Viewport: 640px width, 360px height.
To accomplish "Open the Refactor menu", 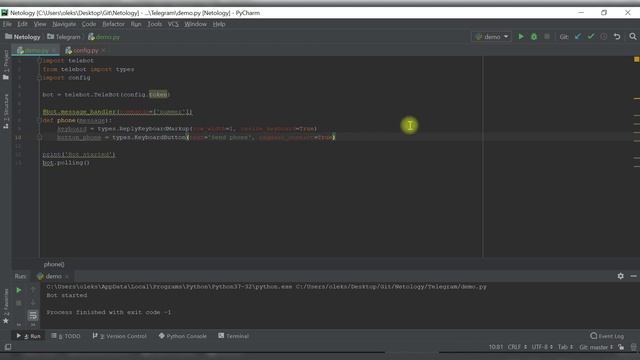I will 113,24.
